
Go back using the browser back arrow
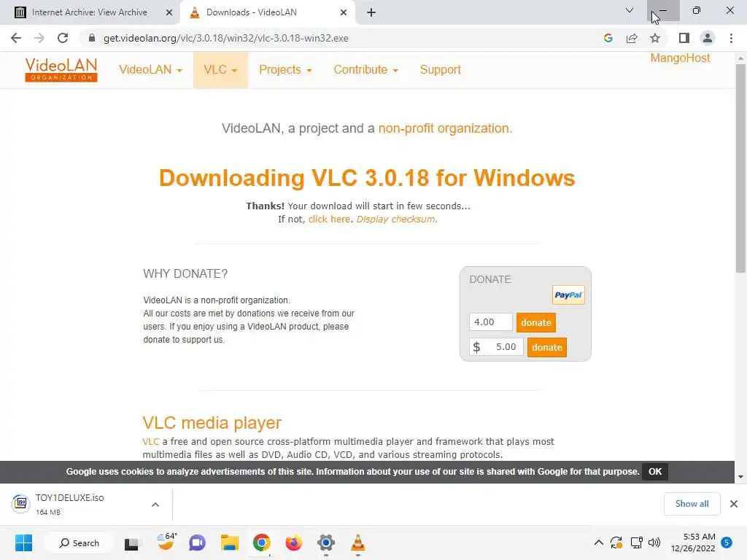(16, 38)
